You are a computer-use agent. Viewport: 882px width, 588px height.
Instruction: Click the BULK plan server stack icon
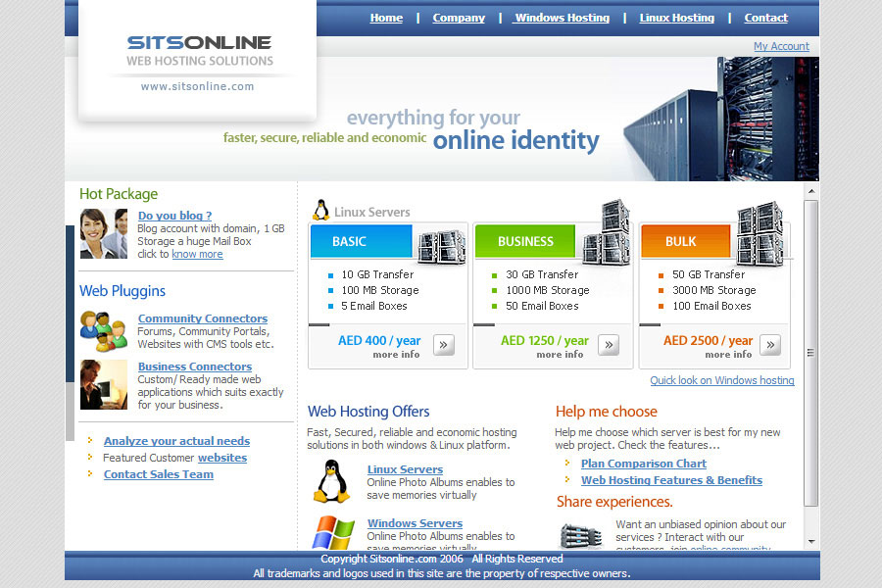pyautogui.click(x=759, y=233)
